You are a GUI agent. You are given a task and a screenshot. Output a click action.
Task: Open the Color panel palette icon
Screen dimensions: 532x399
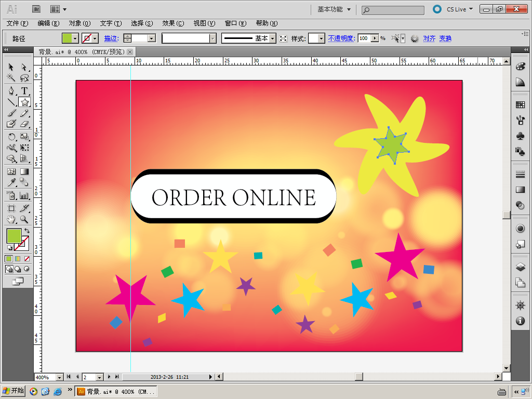pyautogui.click(x=520, y=66)
